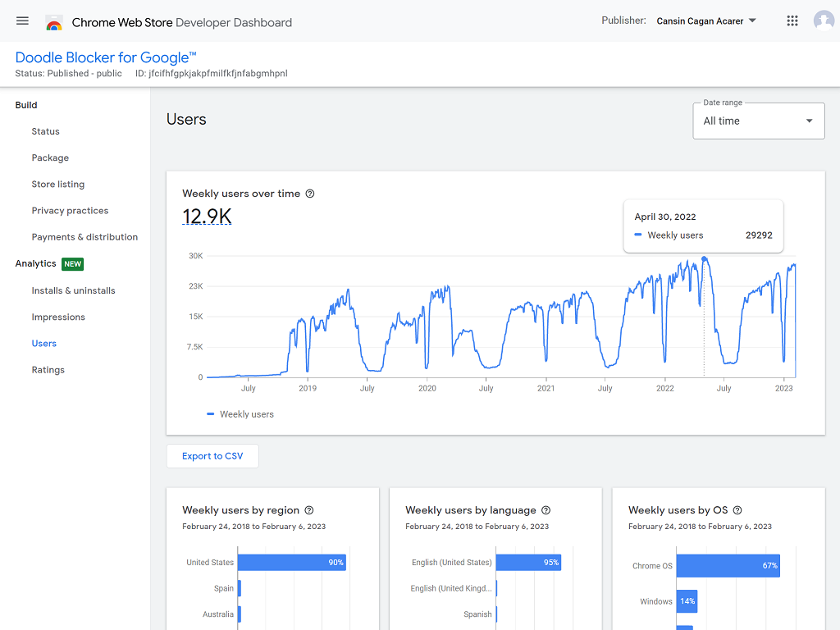Open Doodle Blocker for Google title link

pos(106,57)
